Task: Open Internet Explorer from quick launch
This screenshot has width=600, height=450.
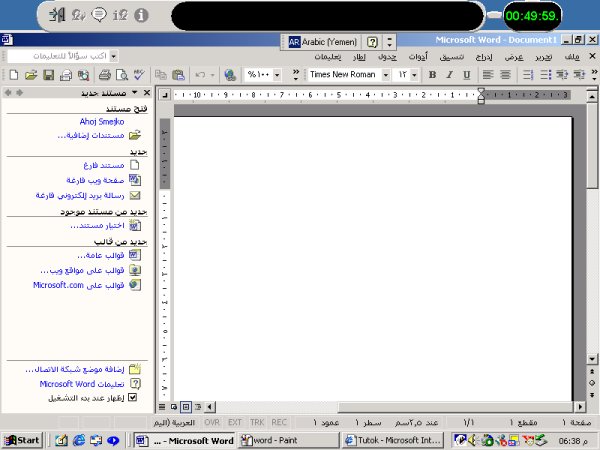Action: pyautogui.click(x=79, y=440)
